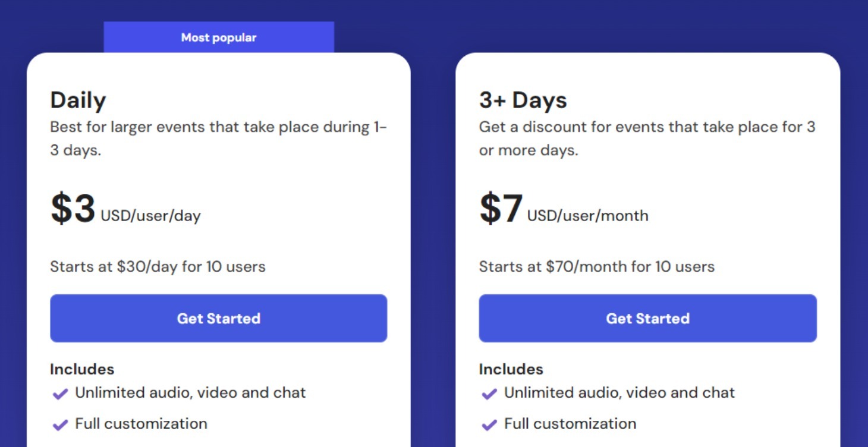Viewport: 868px width, 447px height.
Task: Click Get Started under the 3+ Days plan
Action: pyautogui.click(x=647, y=318)
